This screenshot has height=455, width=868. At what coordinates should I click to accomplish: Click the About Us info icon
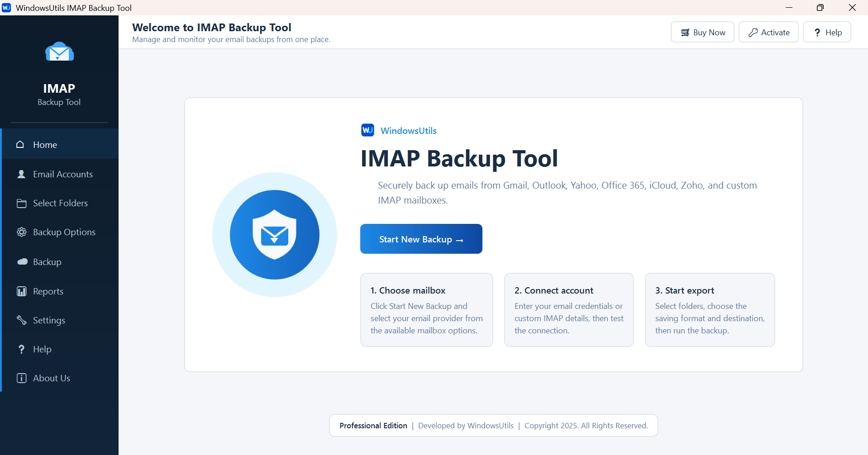(22, 378)
